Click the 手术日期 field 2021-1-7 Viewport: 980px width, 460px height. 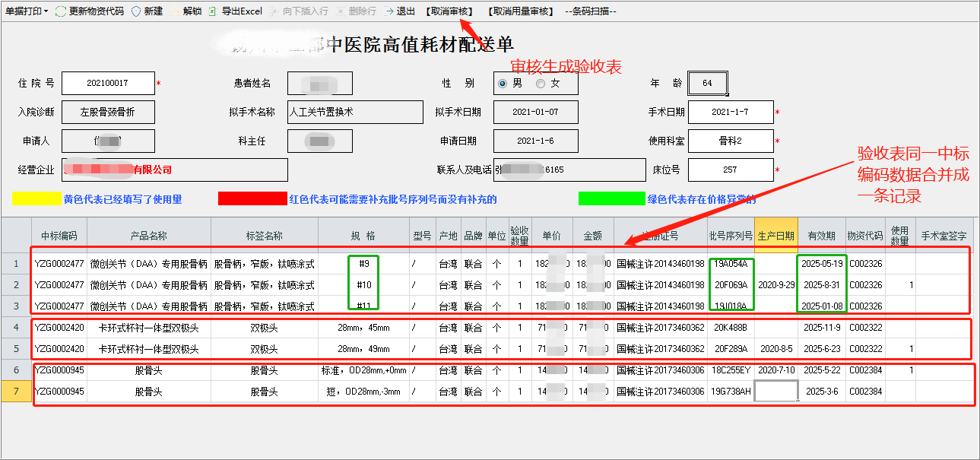[x=731, y=112]
